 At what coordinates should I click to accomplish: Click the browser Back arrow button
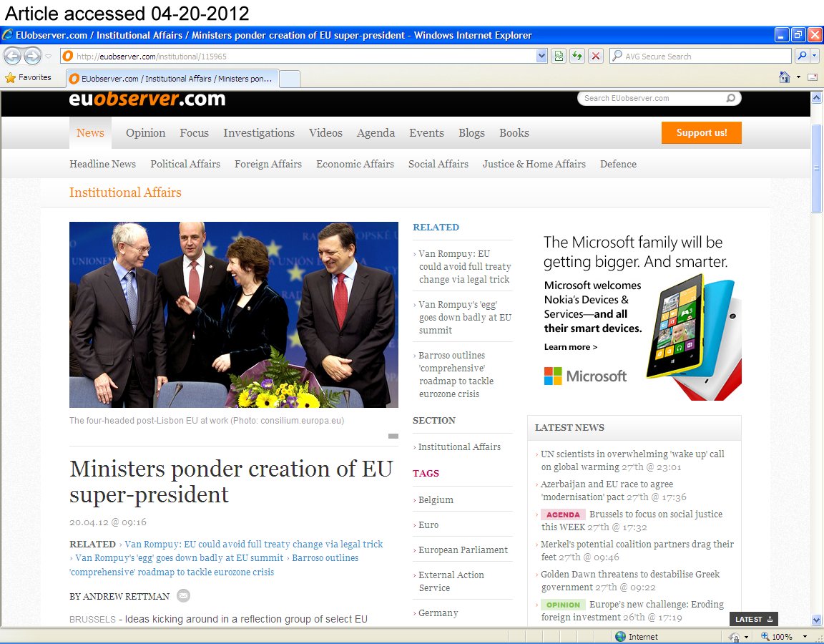point(13,56)
